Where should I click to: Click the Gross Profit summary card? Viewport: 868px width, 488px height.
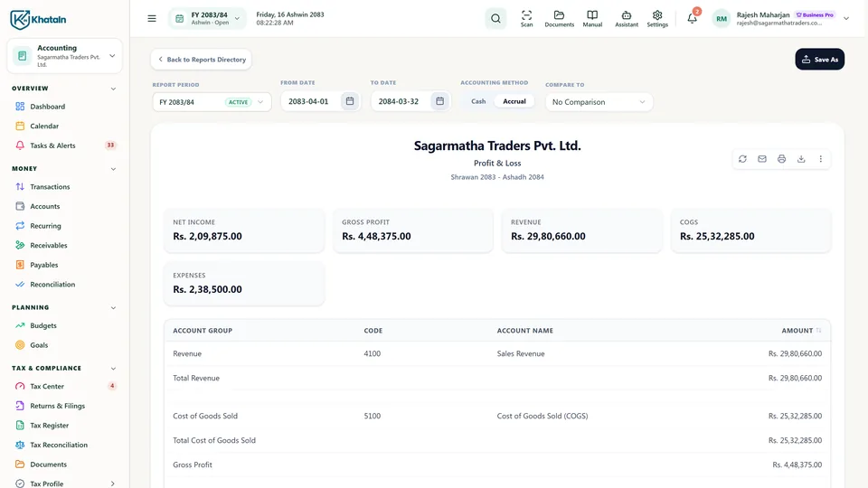[x=413, y=230]
